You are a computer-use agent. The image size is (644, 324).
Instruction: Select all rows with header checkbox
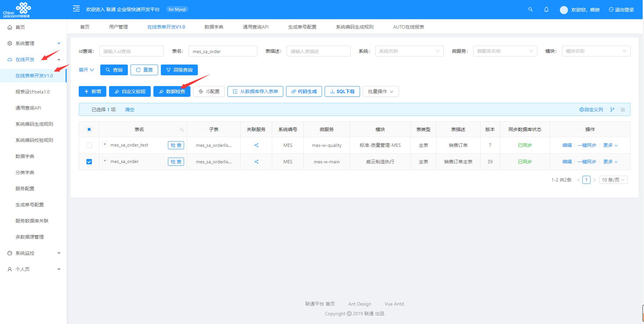pos(89,129)
